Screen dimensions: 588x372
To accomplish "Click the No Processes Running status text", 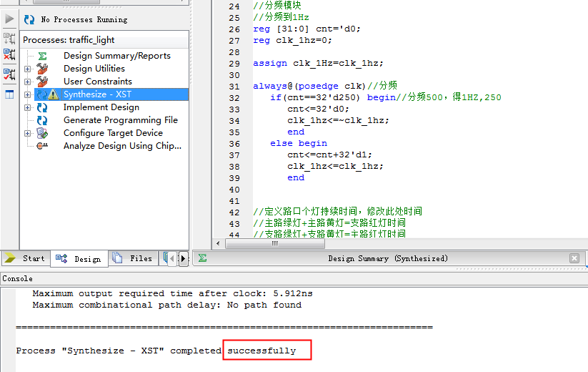I will 84,19.
